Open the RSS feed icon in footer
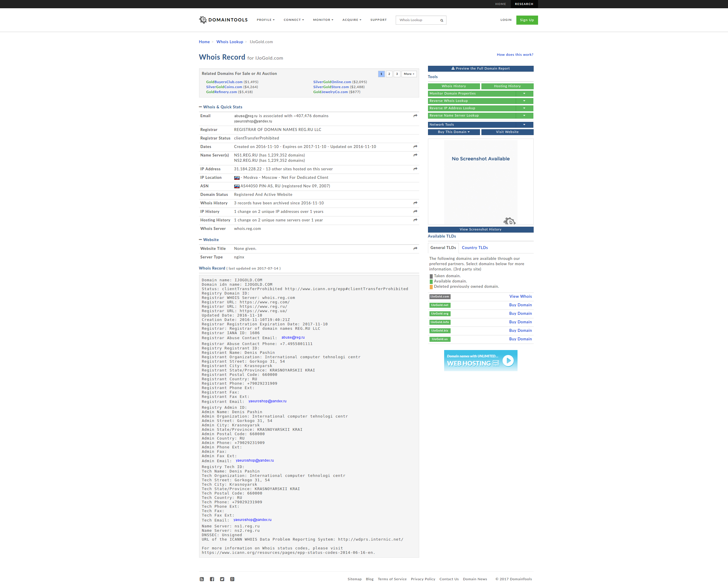This screenshot has height=587, width=728. pos(202,579)
